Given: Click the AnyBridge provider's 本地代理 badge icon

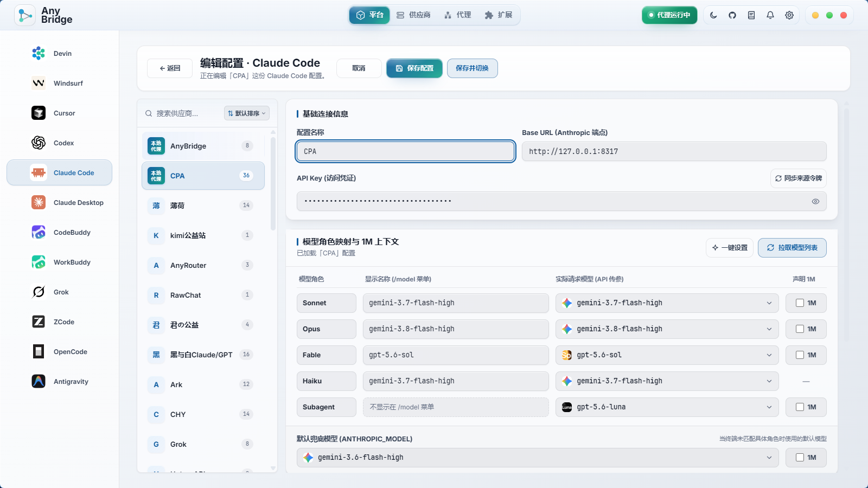Looking at the screenshot, I should tap(156, 146).
